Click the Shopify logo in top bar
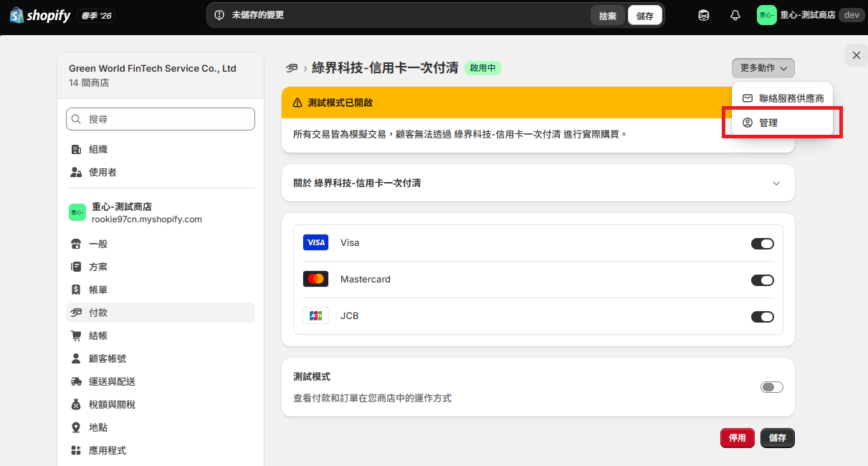Screen dimensions: 868x466 [x=39, y=15]
